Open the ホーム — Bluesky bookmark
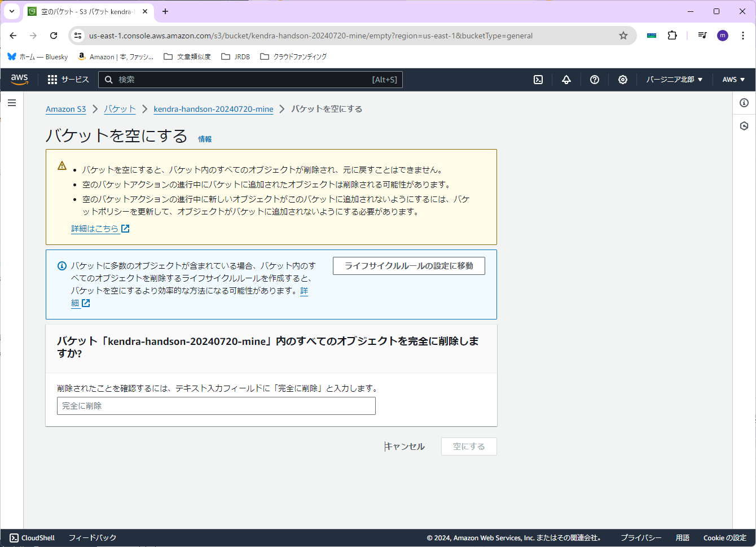Screen dimensions: 756x547 pos(37,56)
